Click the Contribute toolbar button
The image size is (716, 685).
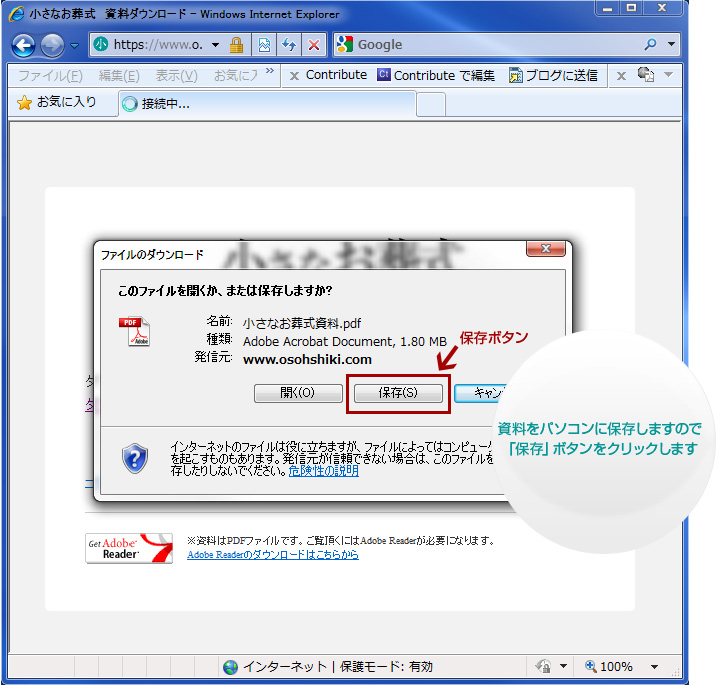tap(336, 75)
